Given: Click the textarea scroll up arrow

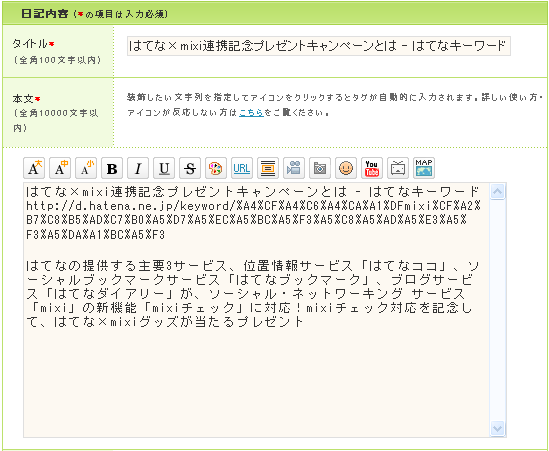Looking at the screenshot, I should (x=498, y=192).
